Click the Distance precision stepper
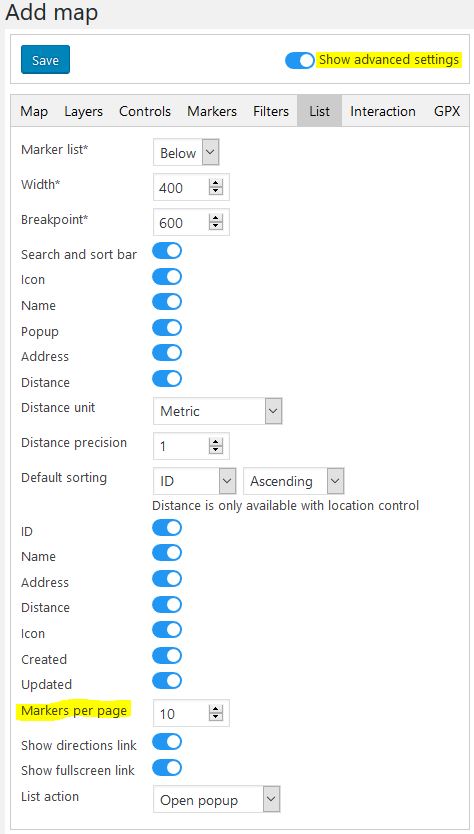The width and height of the screenshot is (474, 834). pos(215,446)
